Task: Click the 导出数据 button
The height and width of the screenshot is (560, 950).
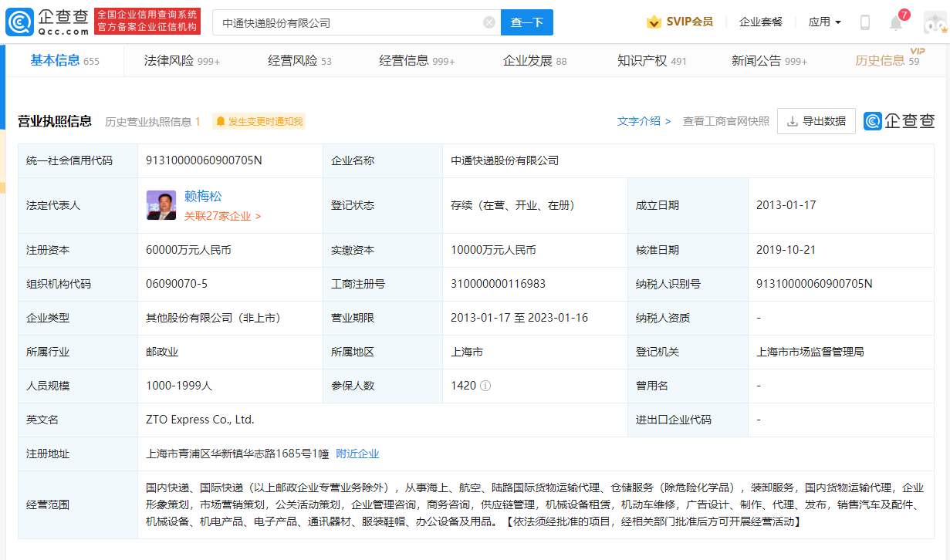Action: (x=816, y=121)
